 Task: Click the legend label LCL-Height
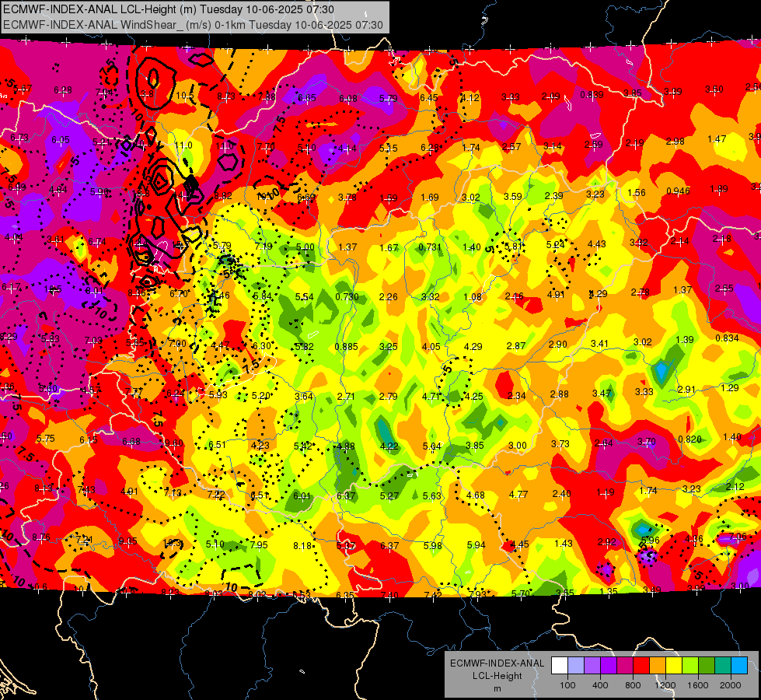497,676
